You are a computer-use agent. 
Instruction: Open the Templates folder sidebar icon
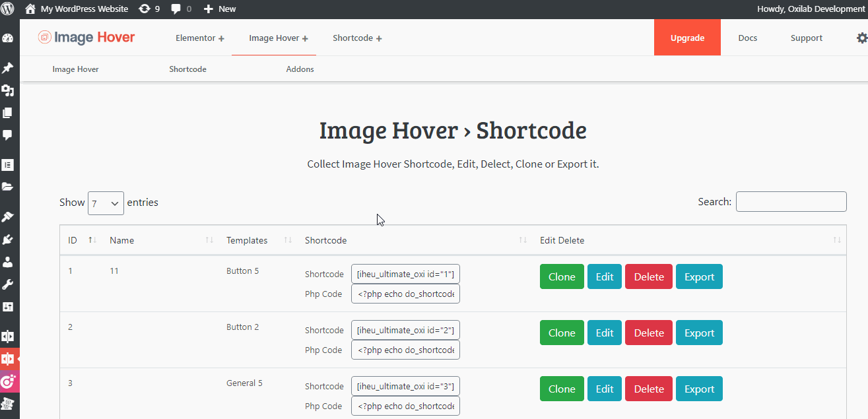click(8, 187)
